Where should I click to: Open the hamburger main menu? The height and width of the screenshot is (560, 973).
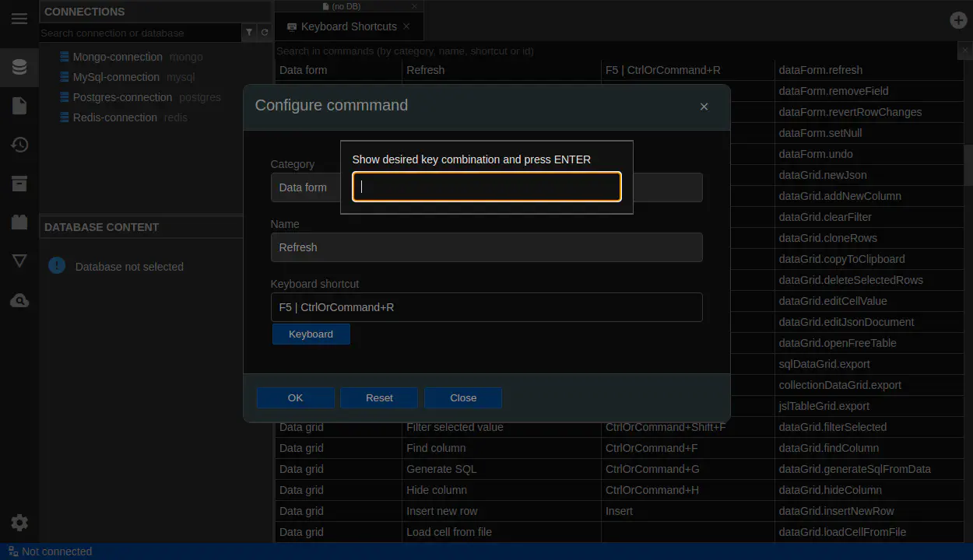[19, 19]
